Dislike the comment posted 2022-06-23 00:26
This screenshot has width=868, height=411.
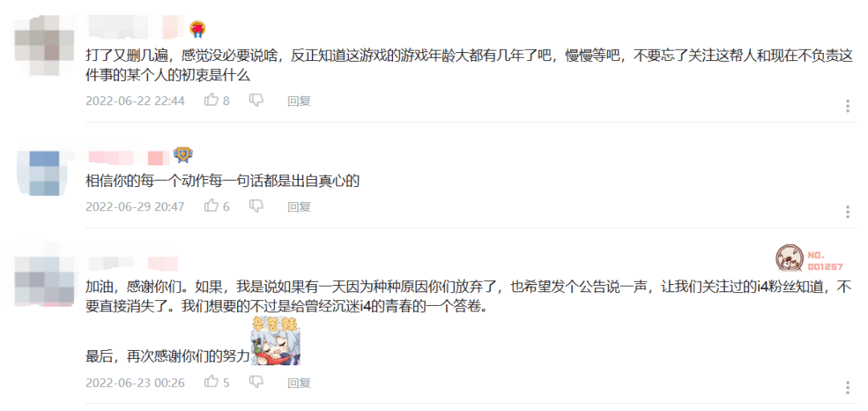256,382
